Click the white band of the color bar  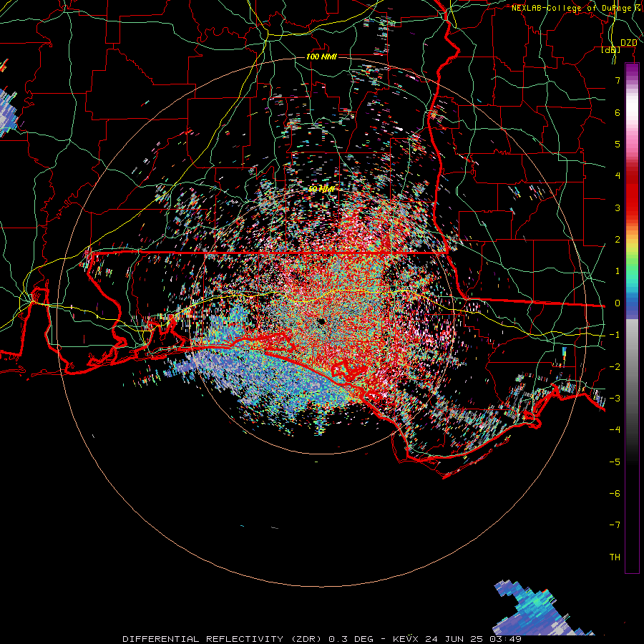coord(632,107)
